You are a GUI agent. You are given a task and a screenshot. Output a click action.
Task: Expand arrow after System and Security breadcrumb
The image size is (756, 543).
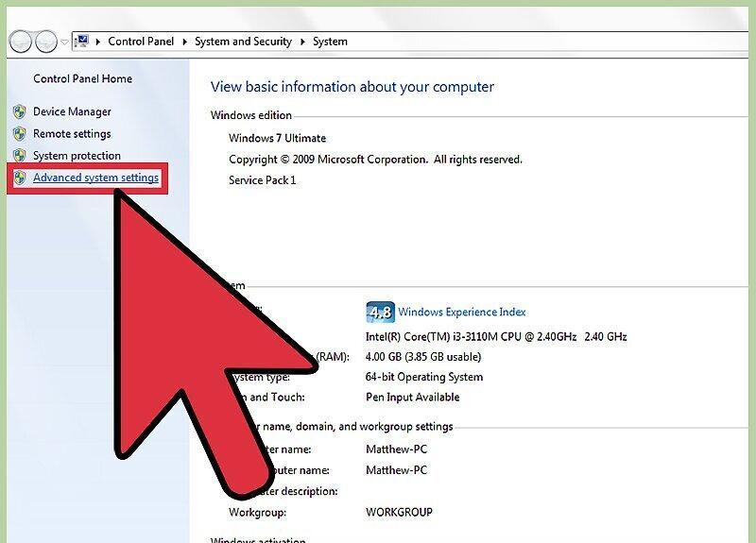pos(302,42)
